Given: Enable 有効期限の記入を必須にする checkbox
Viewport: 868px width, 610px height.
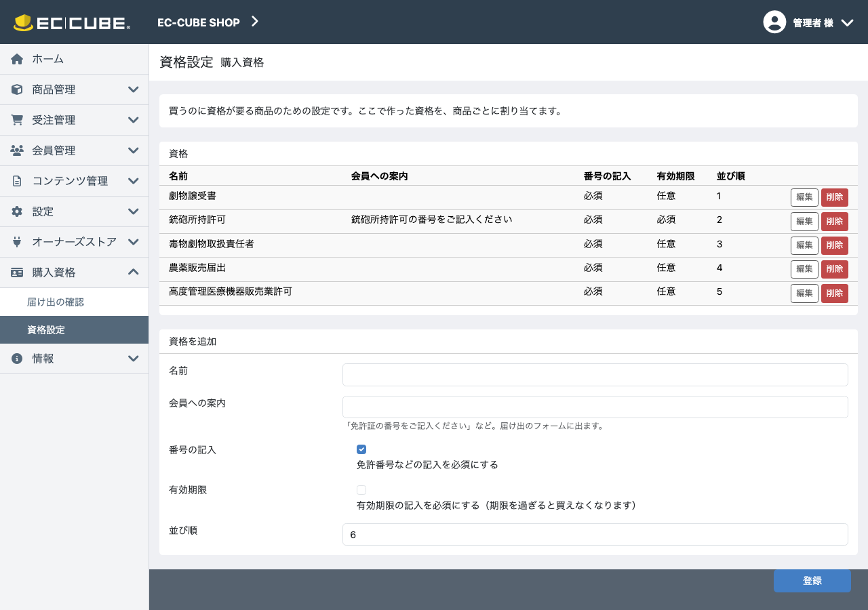Looking at the screenshot, I should pyautogui.click(x=361, y=490).
